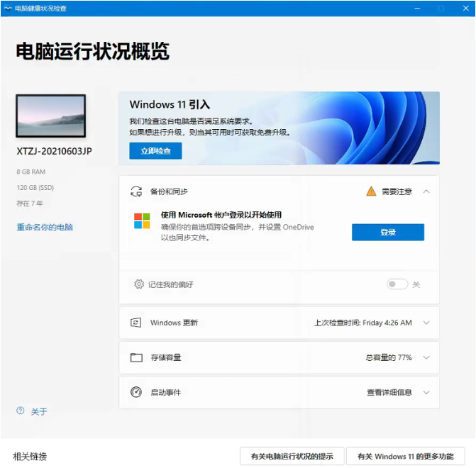Click the PC desktop thumbnail image
This screenshot has width=476, height=468.
tap(50, 116)
